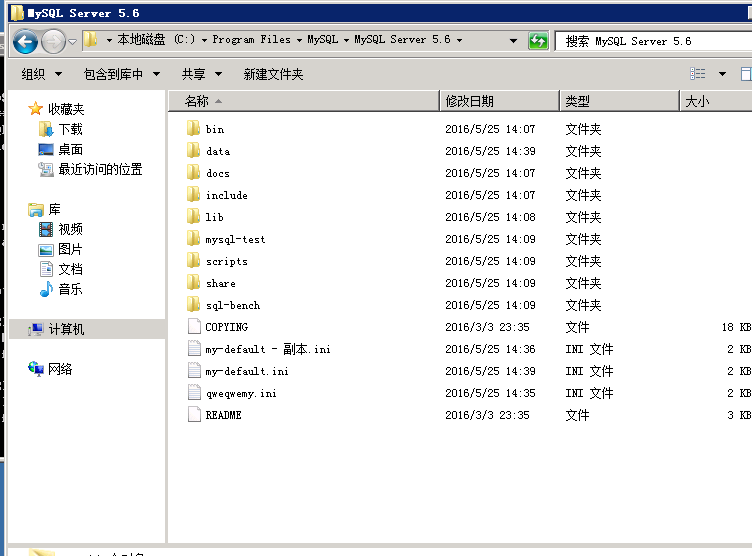Open 桌面 in the favorites sidebar
This screenshot has height=556, width=752.
point(70,150)
